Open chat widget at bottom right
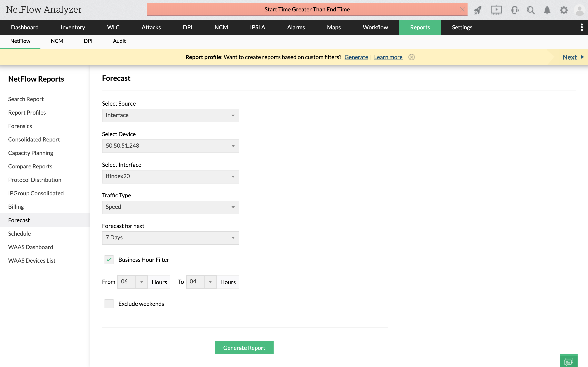This screenshot has height=367, width=588. click(568, 361)
